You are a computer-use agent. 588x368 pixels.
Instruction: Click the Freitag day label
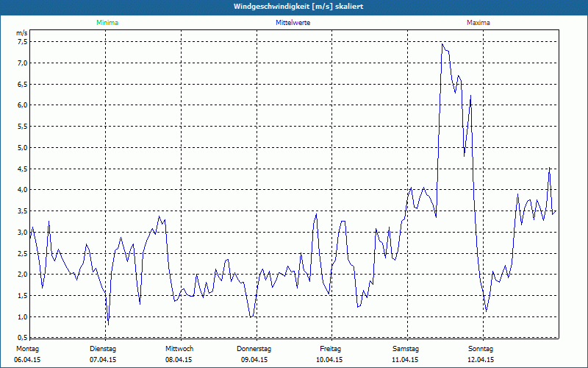(330, 349)
